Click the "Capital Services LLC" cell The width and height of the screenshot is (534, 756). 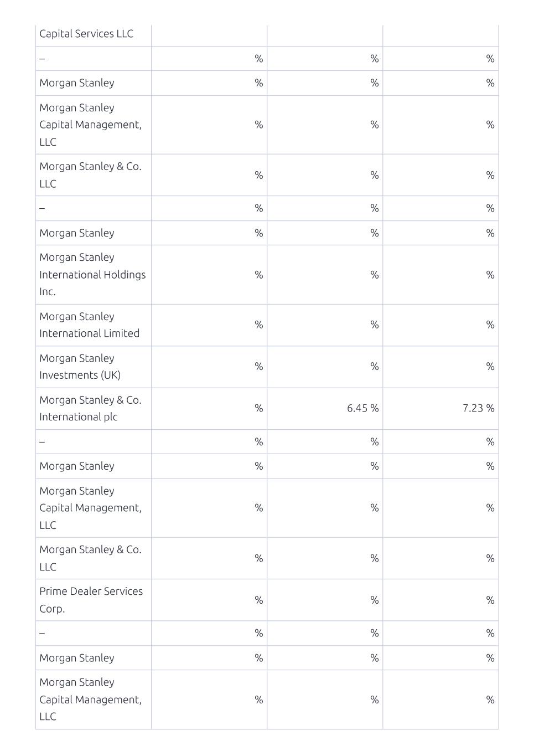point(93,34)
